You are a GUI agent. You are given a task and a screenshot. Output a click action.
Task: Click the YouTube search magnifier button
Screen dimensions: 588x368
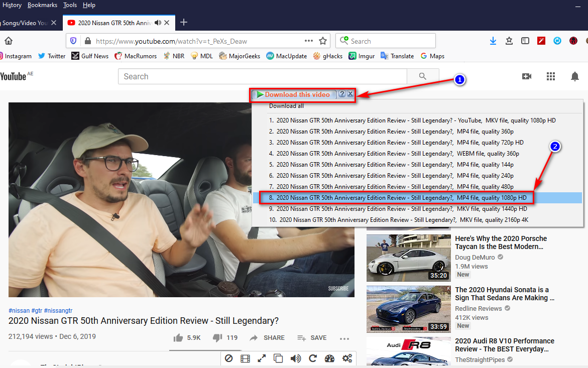(x=423, y=76)
